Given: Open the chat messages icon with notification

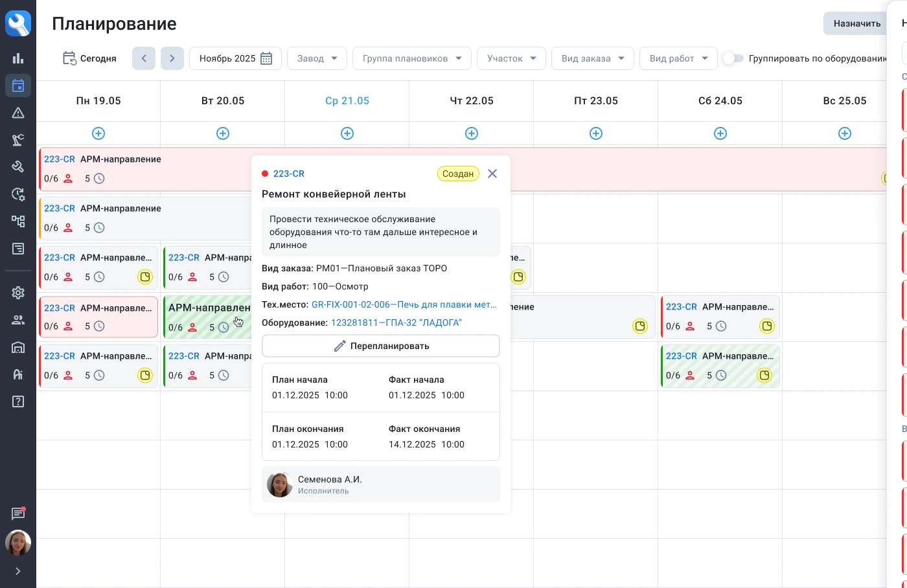Looking at the screenshot, I should pos(18,514).
